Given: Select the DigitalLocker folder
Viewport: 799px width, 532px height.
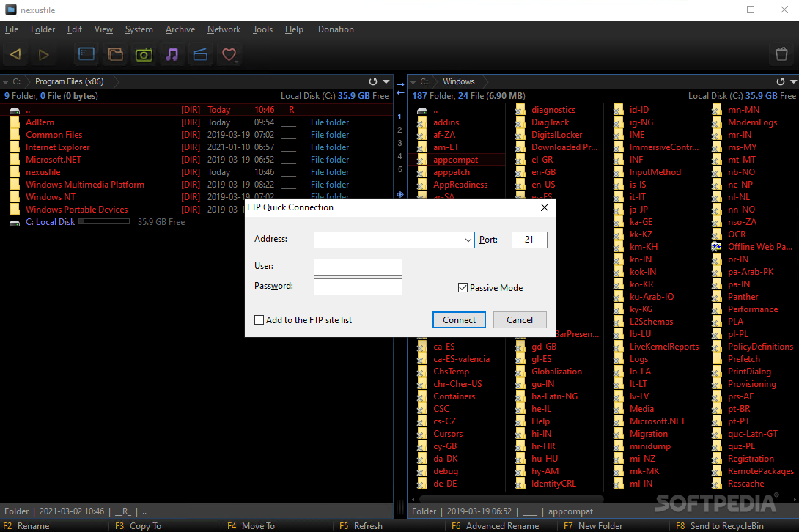Looking at the screenshot, I should click(x=557, y=135).
